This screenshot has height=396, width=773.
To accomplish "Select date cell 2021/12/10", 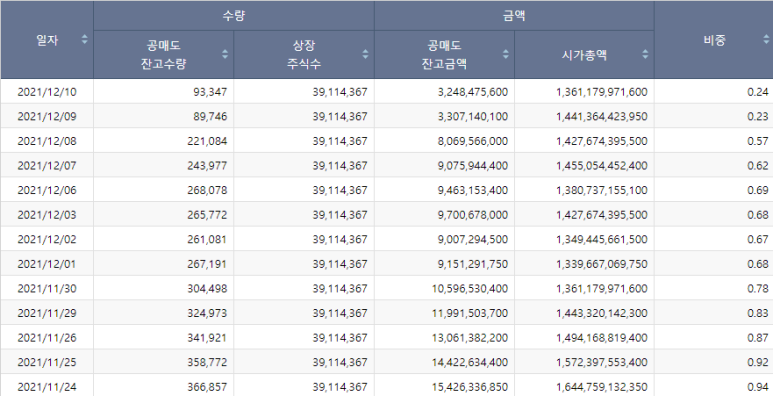I will (47, 92).
